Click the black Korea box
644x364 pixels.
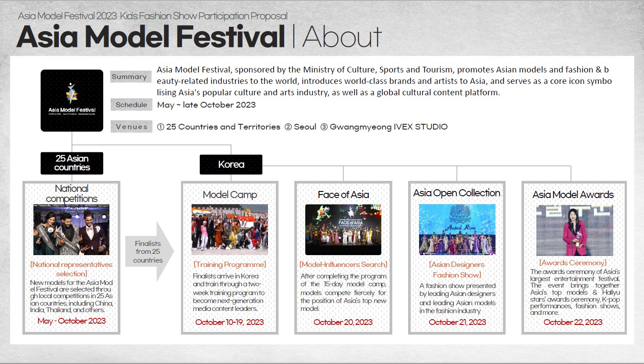point(231,165)
